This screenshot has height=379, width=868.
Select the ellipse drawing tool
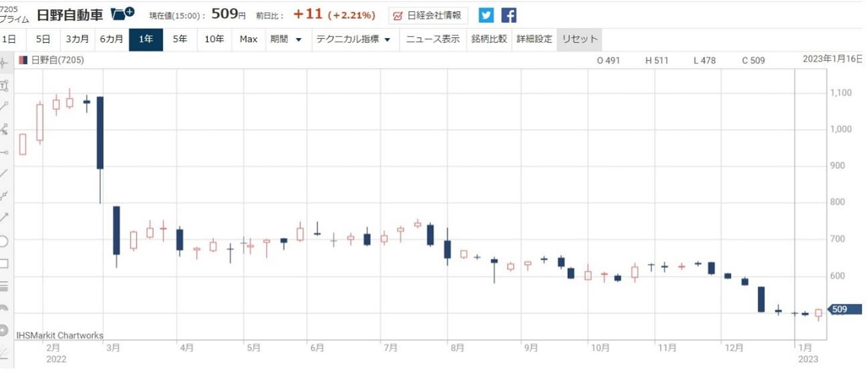pos(5,241)
